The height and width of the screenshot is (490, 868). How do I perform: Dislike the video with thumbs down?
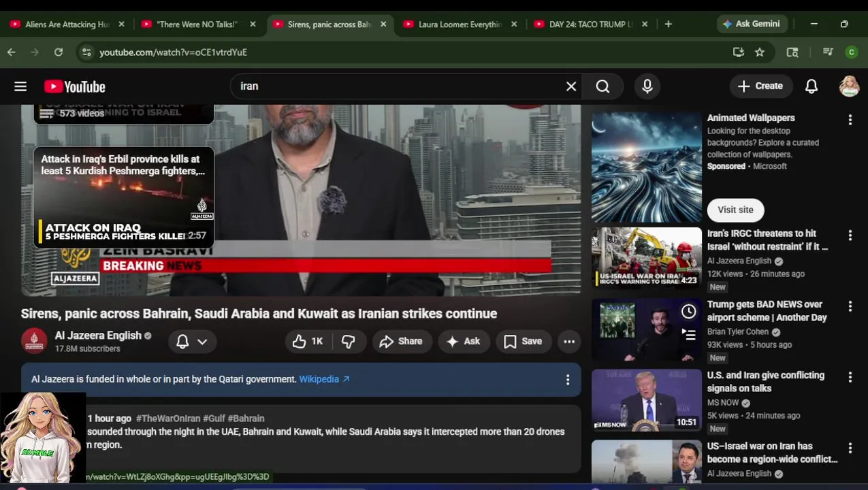point(349,341)
